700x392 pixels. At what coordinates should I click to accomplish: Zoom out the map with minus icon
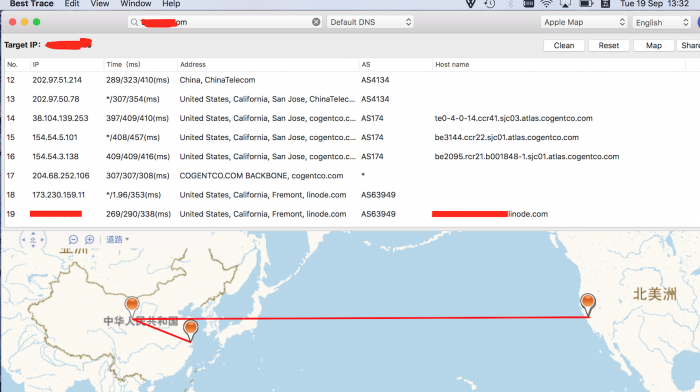coord(73,240)
